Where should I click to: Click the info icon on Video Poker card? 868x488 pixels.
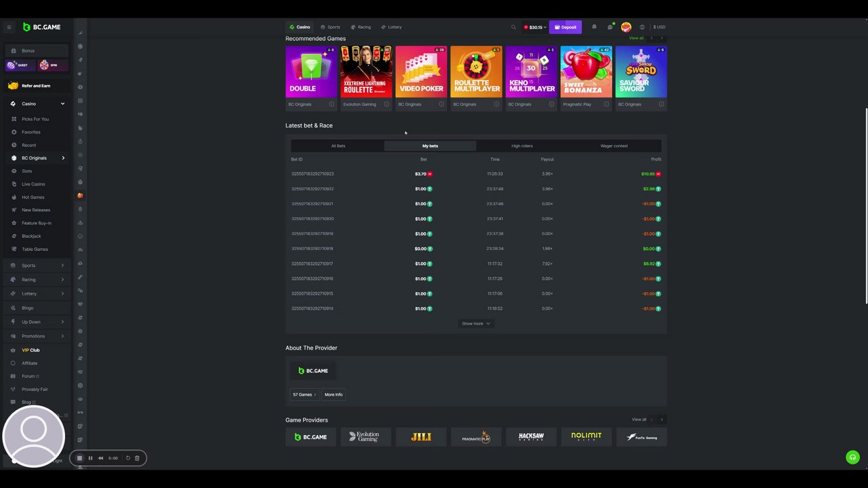(441, 104)
